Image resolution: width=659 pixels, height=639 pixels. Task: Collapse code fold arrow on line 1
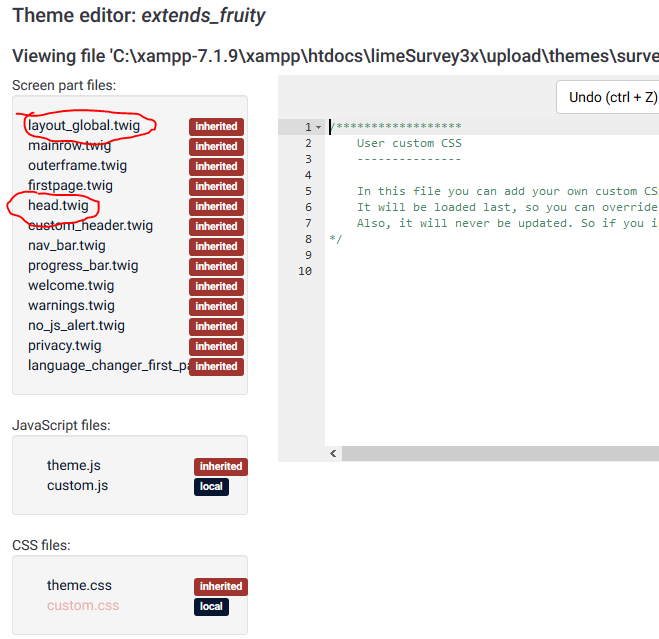tap(318, 127)
